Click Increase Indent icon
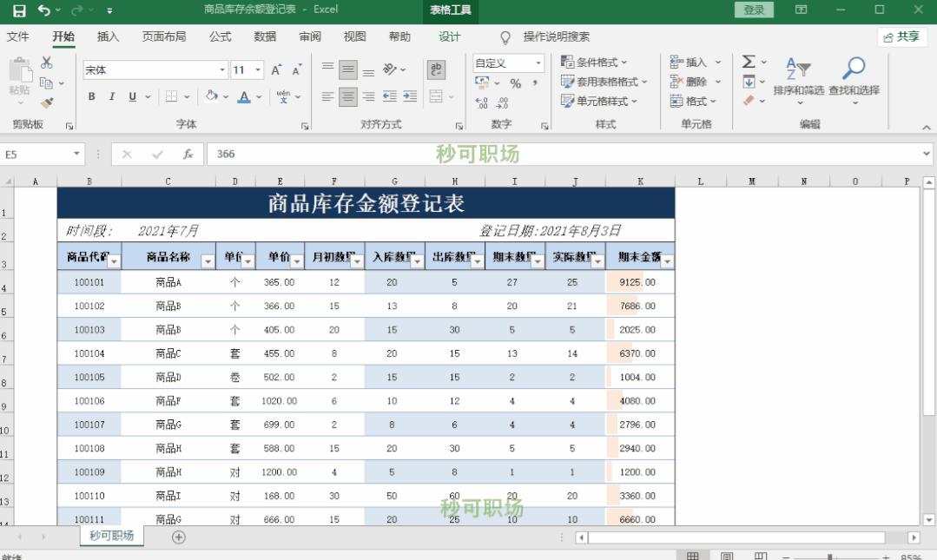This screenshot has width=937, height=560. pos(410,96)
